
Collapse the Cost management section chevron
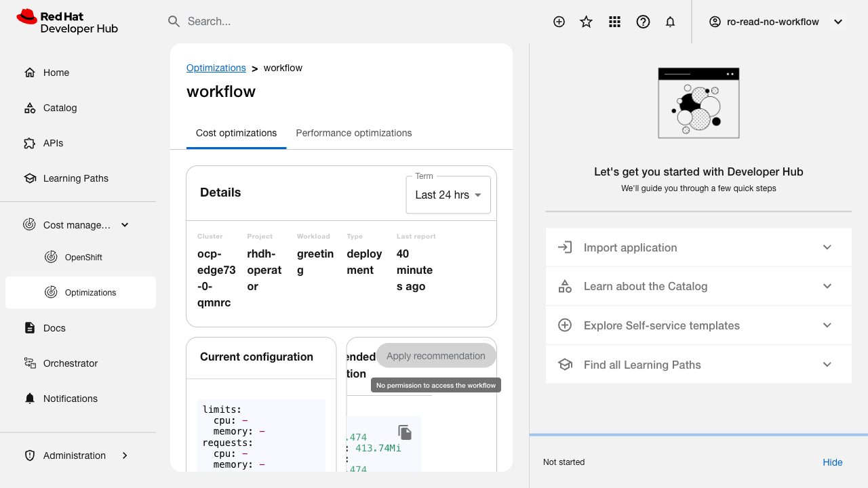(125, 225)
